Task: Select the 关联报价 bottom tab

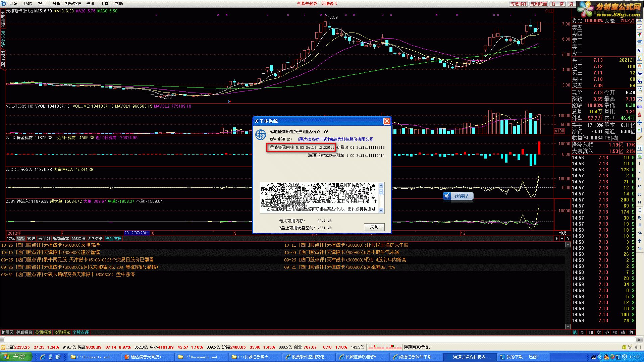Action: (x=24, y=333)
